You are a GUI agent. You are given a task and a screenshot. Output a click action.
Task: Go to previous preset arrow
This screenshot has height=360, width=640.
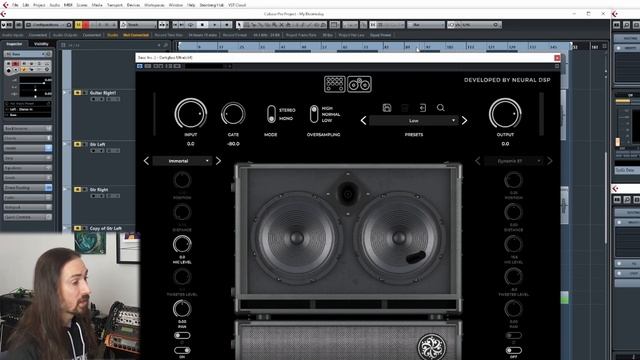click(x=363, y=120)
